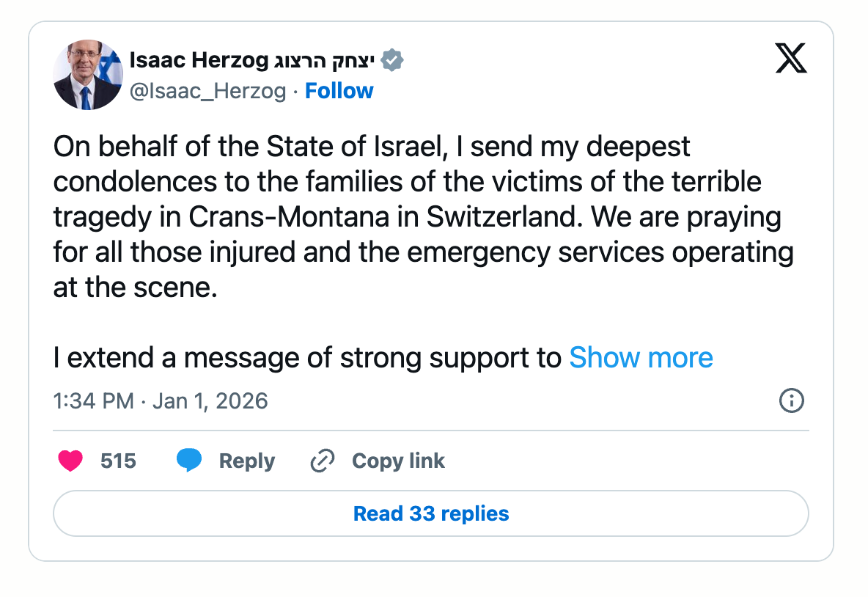Follow Isaac Herzog
This screenshot has height=597, width=868.
tap(339, 91)
